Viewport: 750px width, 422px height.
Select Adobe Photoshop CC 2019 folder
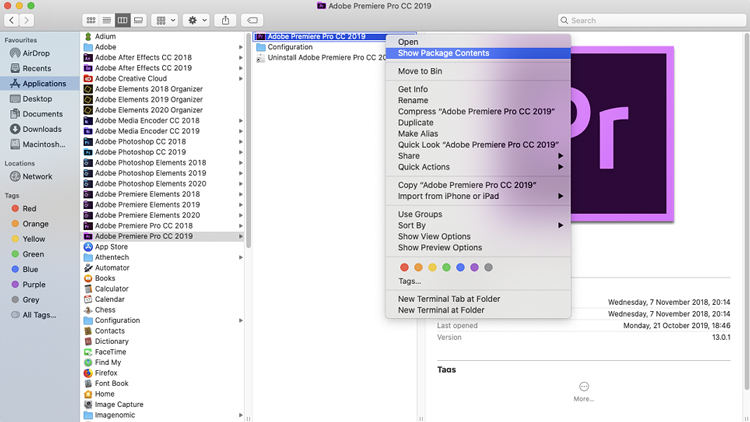(x=140, y=152)
